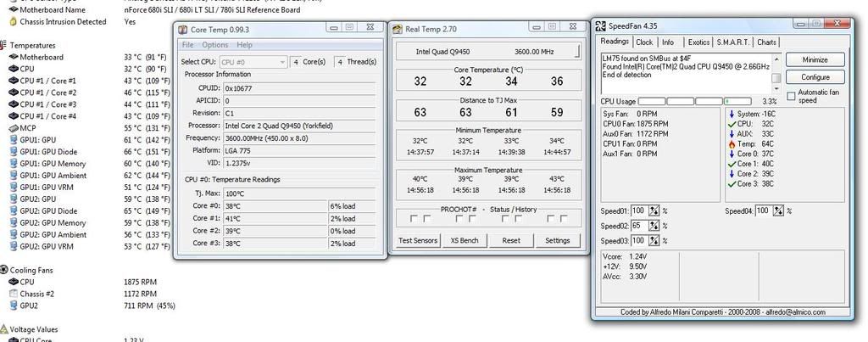This screenshot has height=342, width=868.
Task: Click the blue down arrow beside AUX 33C
Action: pyautogui.click(x=732, y=134)
